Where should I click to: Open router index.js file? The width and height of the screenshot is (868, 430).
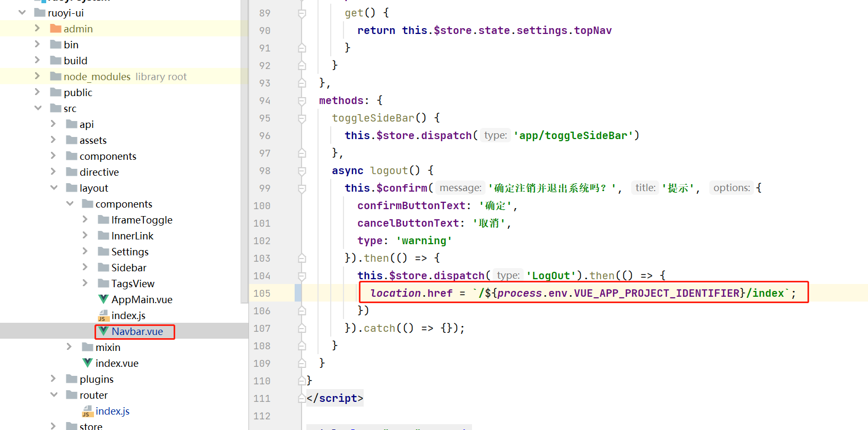click(113, 411)
